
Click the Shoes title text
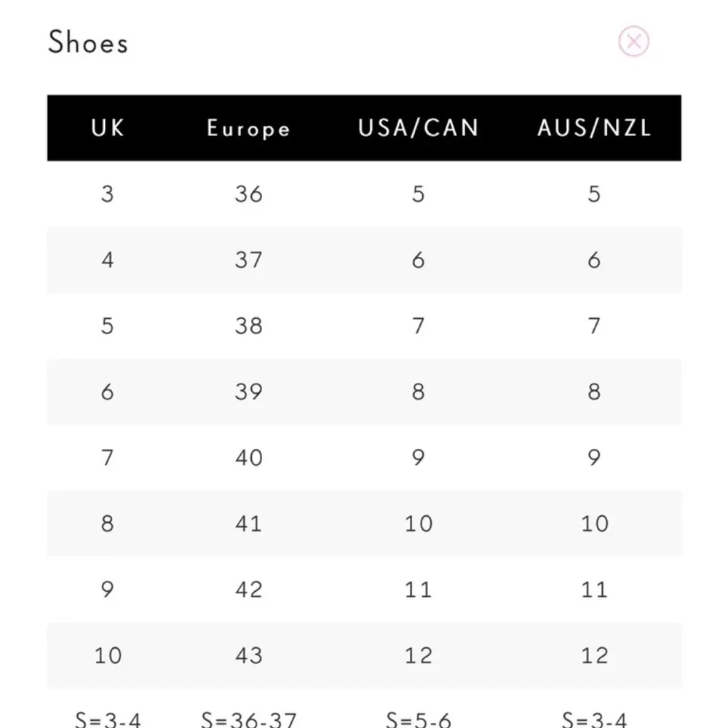pyautogui.click(x=88, y=42)
